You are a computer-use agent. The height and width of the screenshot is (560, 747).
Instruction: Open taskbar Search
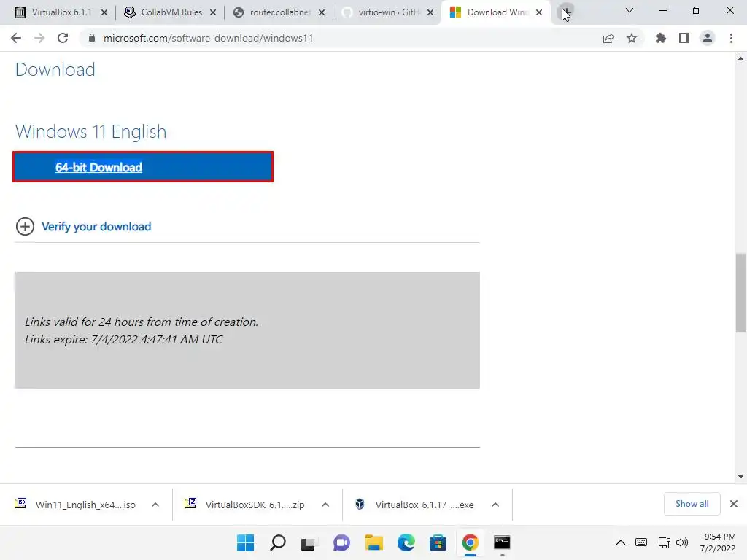(278, 542)
